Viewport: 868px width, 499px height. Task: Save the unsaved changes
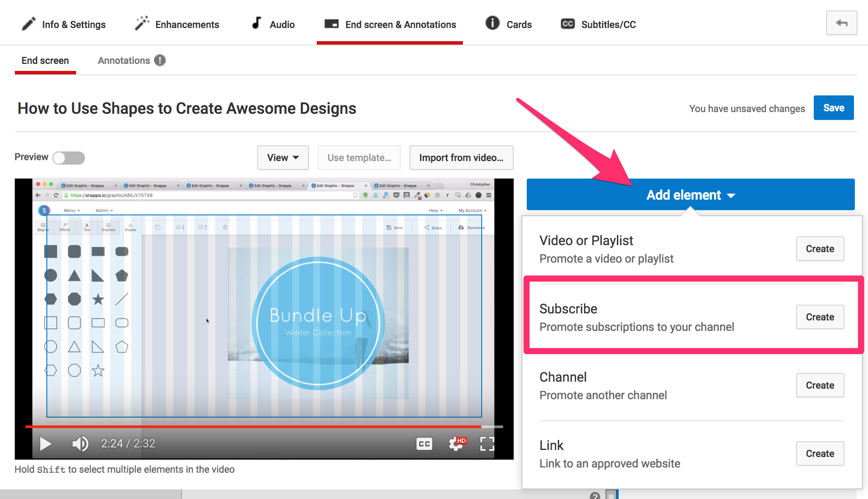833,108
